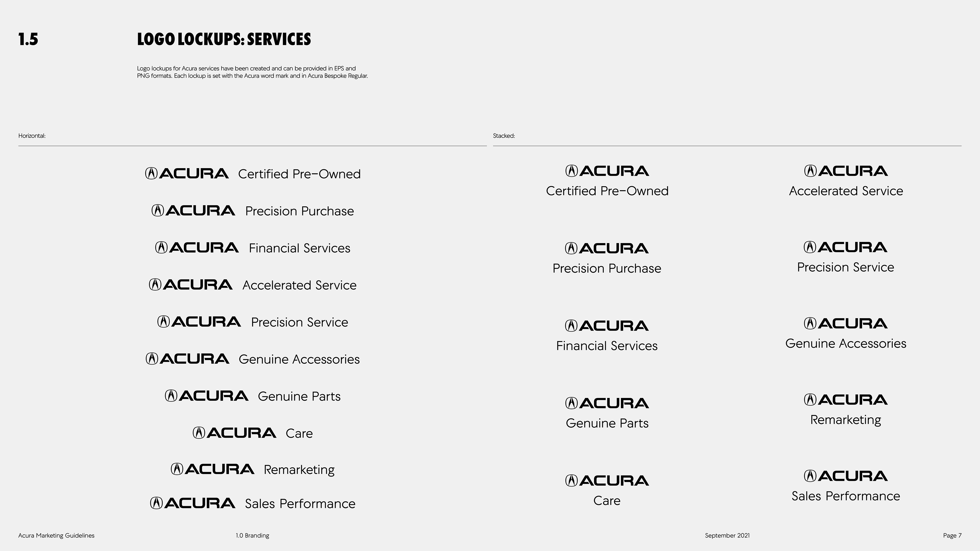The image size is (980, 551).
Task: Click the ACURA wordmark in horizontal Financial Services lockup
Action: click(x=204, y=247)
